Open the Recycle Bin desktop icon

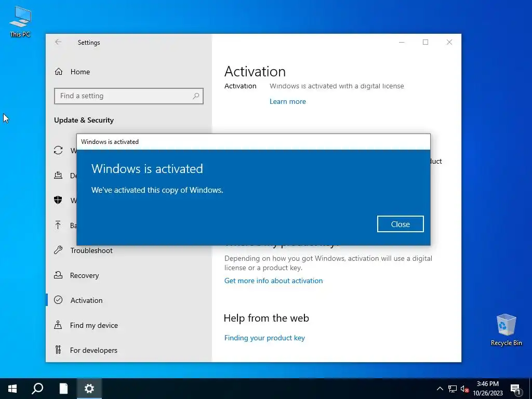pyautogui.click(x=506, y=330)
